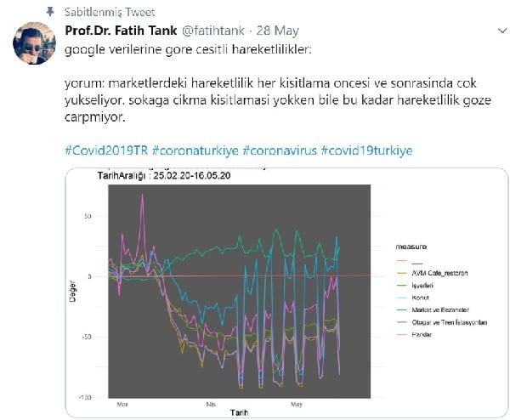Open the #covid19turkiye hashtag
510x420 pixels.
click(367, 150)
